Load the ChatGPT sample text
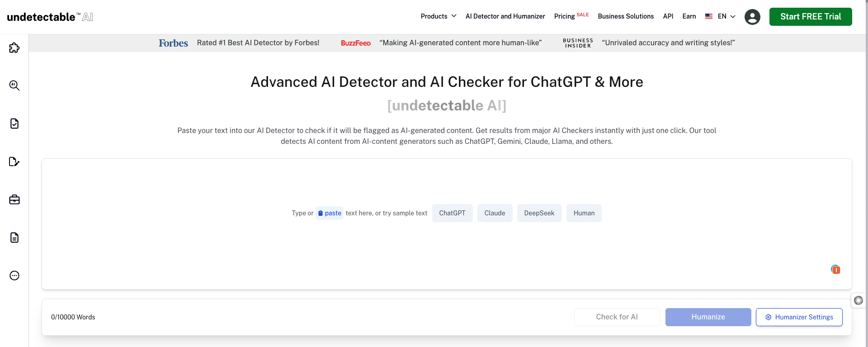 (x=452, y=213)
